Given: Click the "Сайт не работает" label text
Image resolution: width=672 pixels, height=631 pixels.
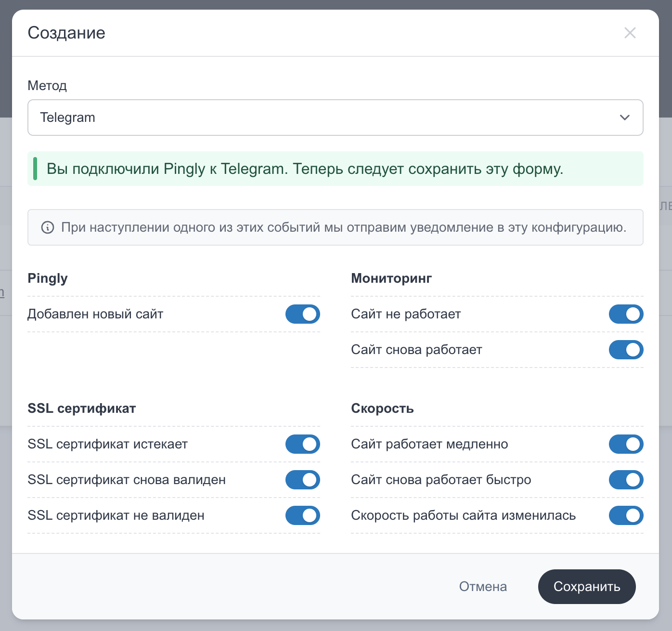Looking at the screenshot, I should click(406, 314).
